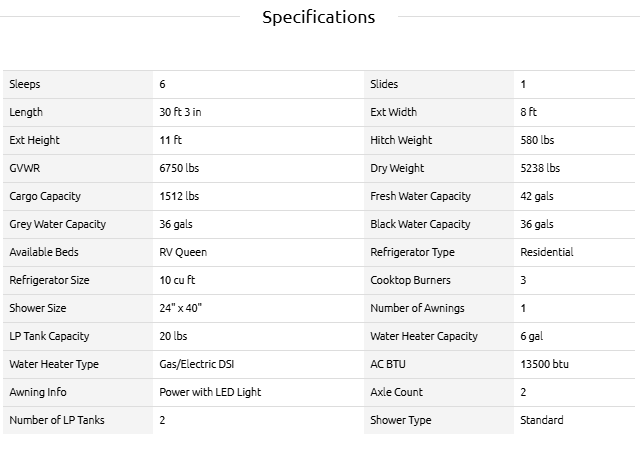
Task: Click the Shower Size label
Action: coord(38,309)
